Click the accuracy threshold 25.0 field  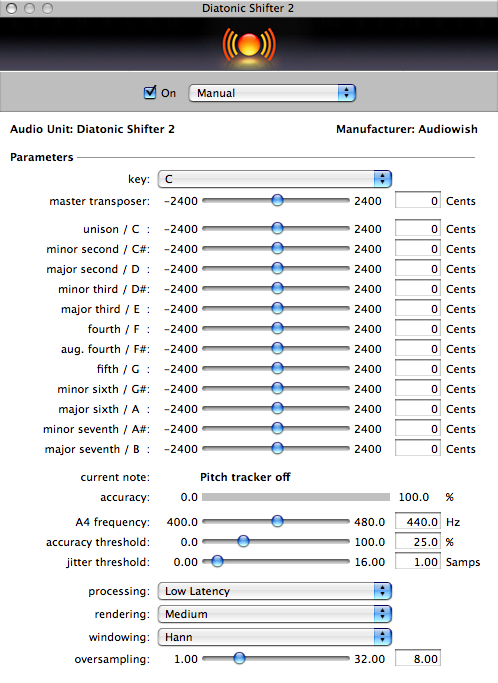pyautogui.click(x=418, y=542)
